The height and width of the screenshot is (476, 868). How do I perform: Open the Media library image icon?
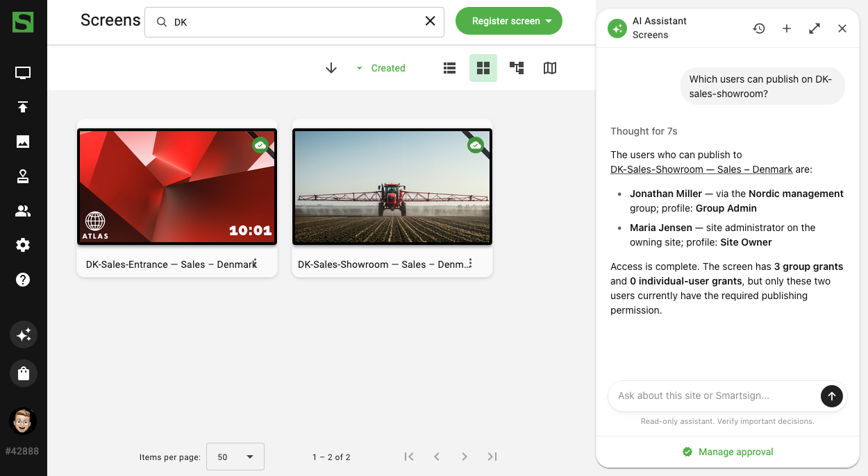click(x=23, y=142)
